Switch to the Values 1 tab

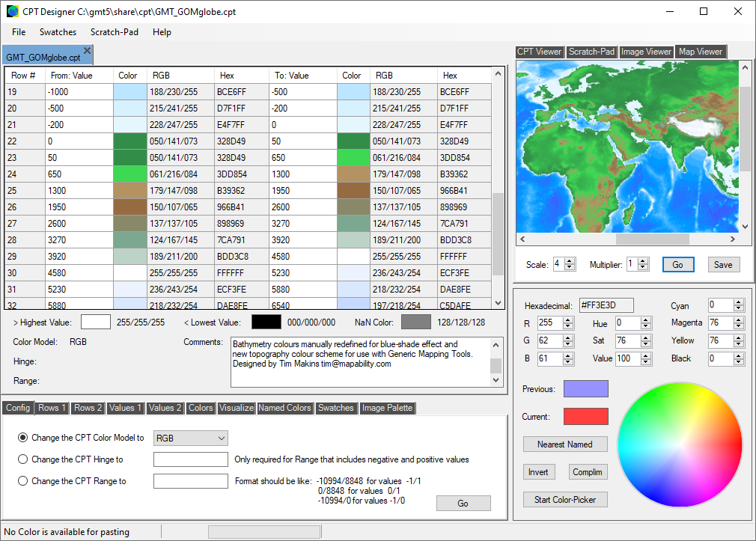pyautogui.click(x=125, y=408)
